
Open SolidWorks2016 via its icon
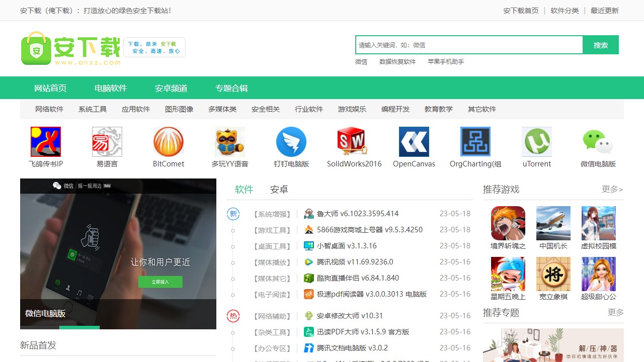click(352, 141)
